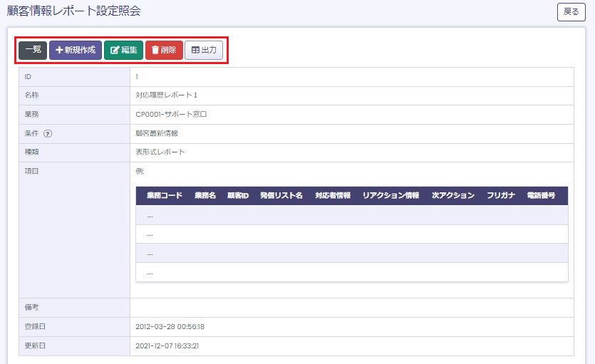Click the first row of the example table
Screen dimensions: 595x364
click(x=351, y=215)
